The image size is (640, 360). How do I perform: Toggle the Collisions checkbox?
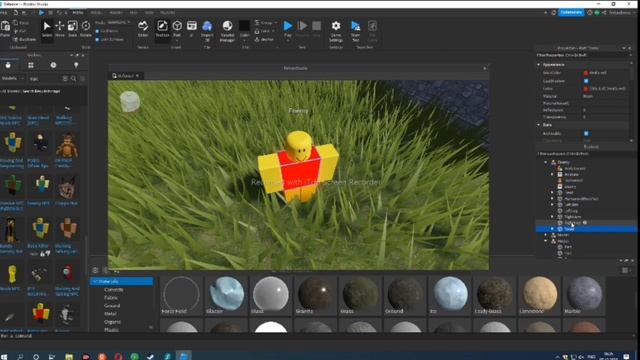point(97,31)
